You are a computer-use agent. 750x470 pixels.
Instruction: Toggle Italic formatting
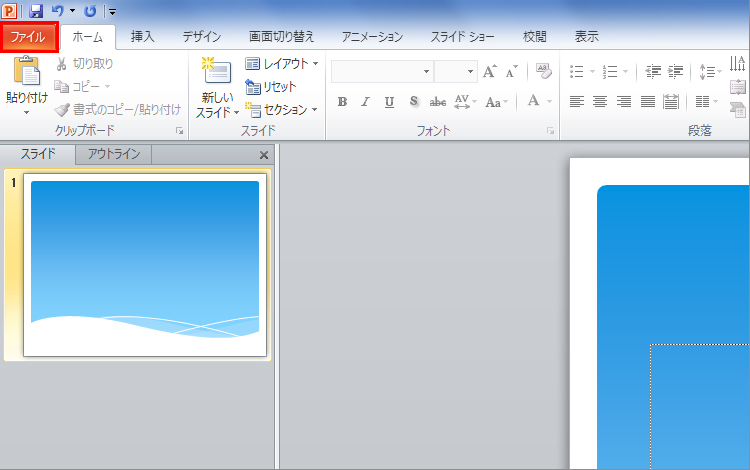coord(365,102)
